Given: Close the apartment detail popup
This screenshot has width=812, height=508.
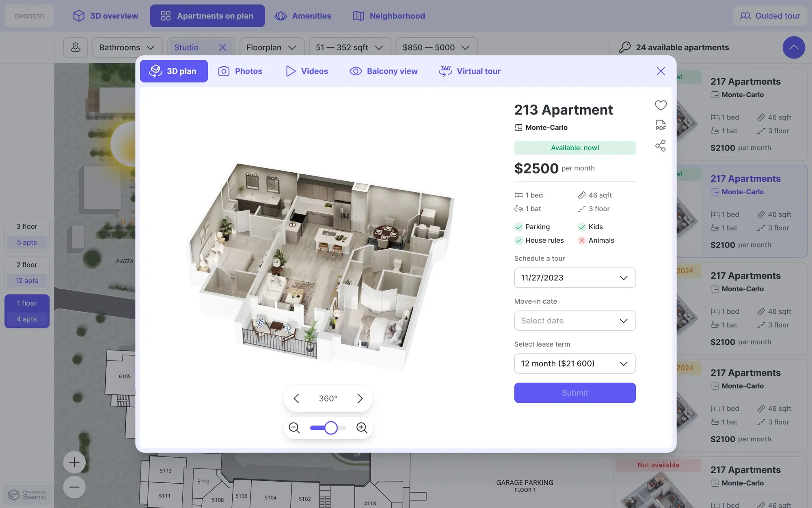Looking at the screenshot, I should (x=661, y=71).
